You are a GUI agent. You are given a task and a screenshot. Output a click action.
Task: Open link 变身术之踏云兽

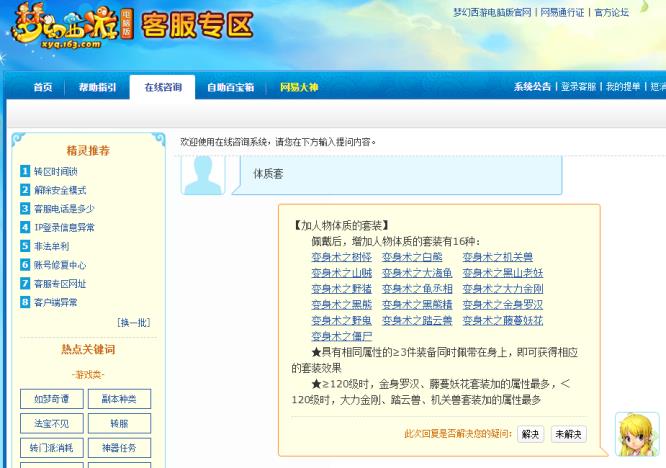coord(417,320)
